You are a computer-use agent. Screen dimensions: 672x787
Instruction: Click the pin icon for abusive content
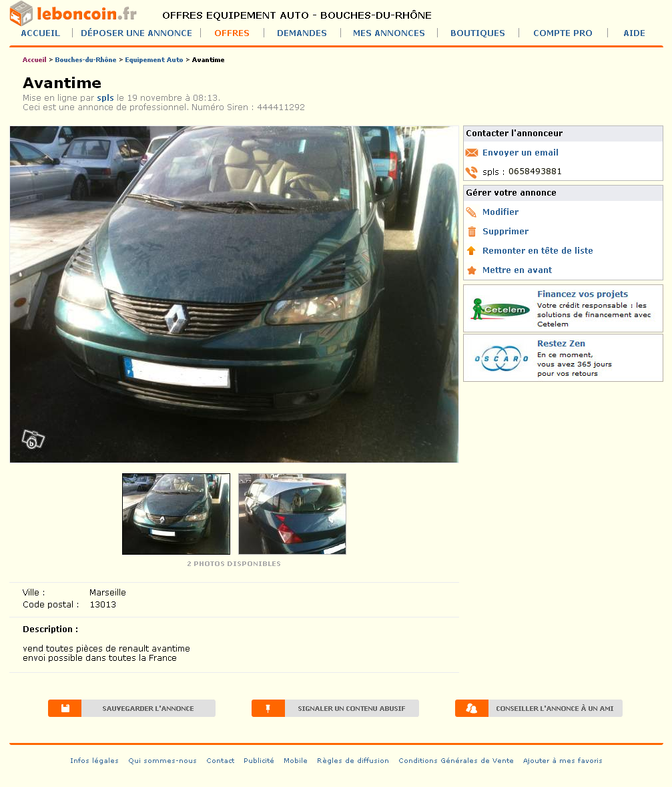click(268, 708)
